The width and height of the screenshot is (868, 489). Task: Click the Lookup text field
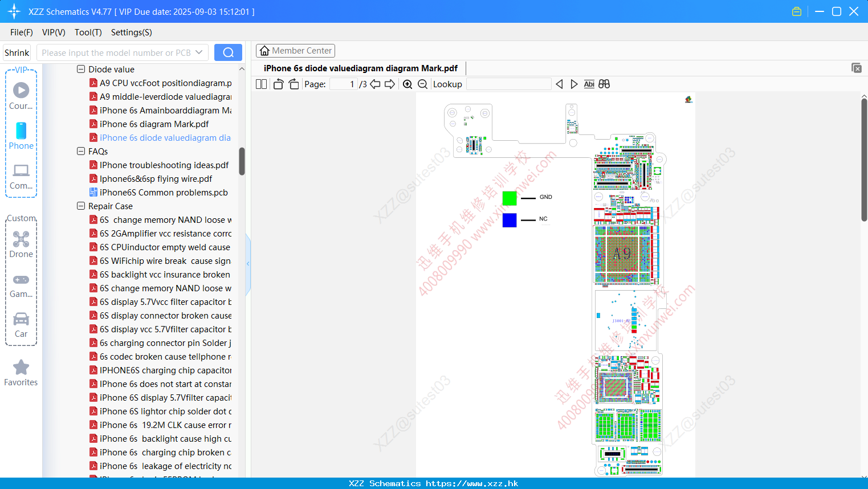tap(508, 84)
